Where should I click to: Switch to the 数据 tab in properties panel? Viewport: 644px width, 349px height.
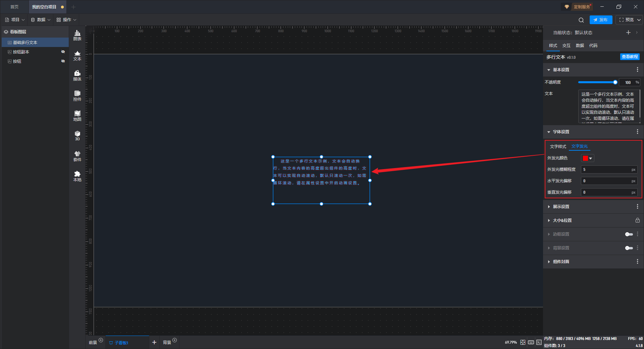[580, 46]
